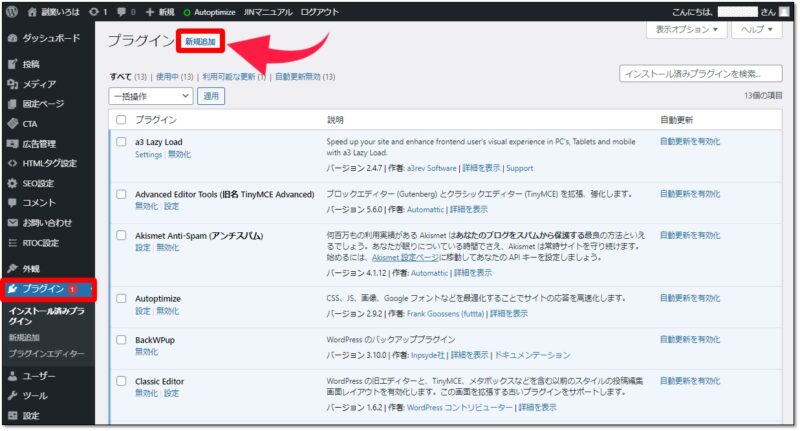Image resolution: width=800 pixels, height=431 pixels.
Task: Check the Autoptimize plugin checkbox
Action: (x=121, y=298)
